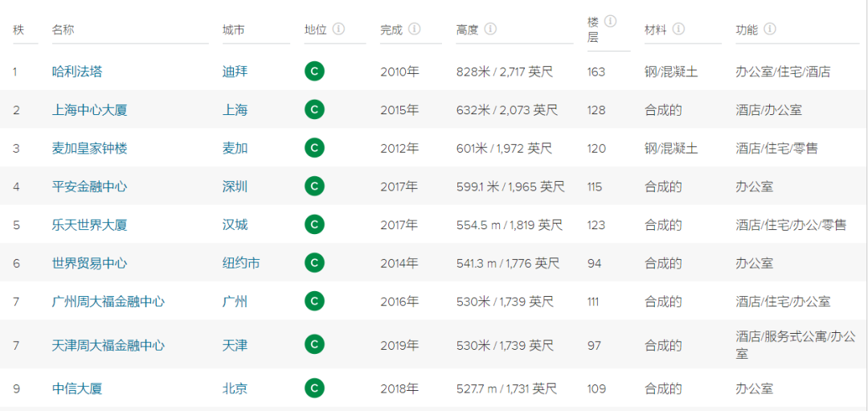Screen dimensions: 868x411
Task: Select height cell 828米 / 2,717 英尺
Action: pyautogui.click(x=505, y=72)
